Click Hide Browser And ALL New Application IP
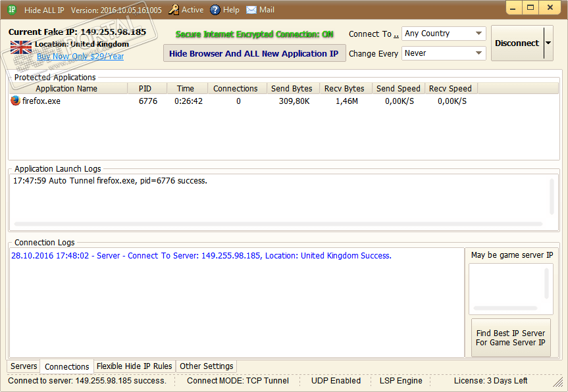This screenshot has width=568, height=392. 254,53
